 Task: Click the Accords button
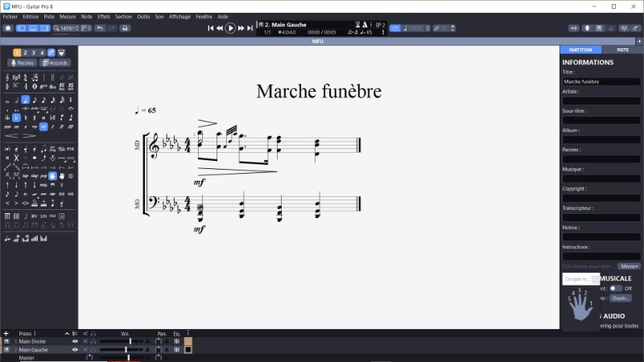(x=56, y=63)
